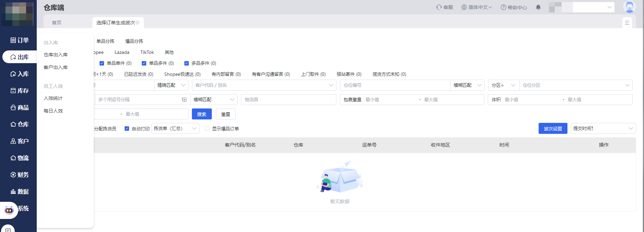
Task: Expand the account name dropdown
Action: (610, 7)
